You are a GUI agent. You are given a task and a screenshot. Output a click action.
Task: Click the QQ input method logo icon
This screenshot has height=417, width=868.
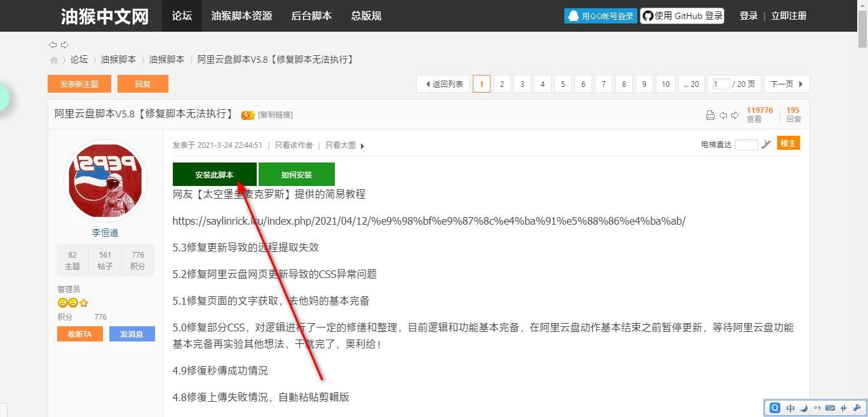point(775,408)
